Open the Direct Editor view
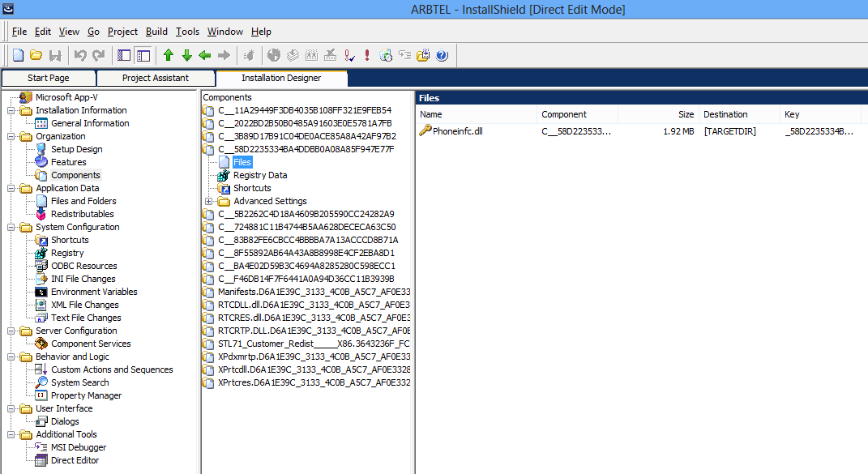Image resolution: width=868 pixels, height=474 pixels. [75, 460]
